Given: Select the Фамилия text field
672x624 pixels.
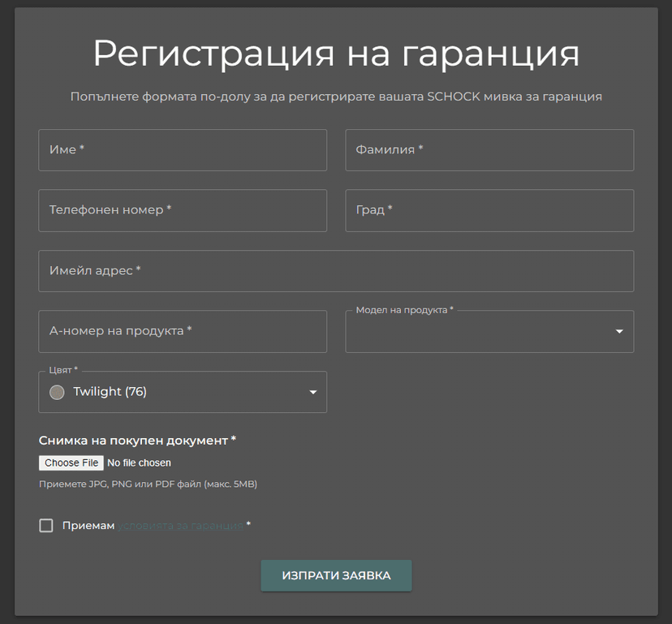Looking at the screenshot, I should pos(489,150).
